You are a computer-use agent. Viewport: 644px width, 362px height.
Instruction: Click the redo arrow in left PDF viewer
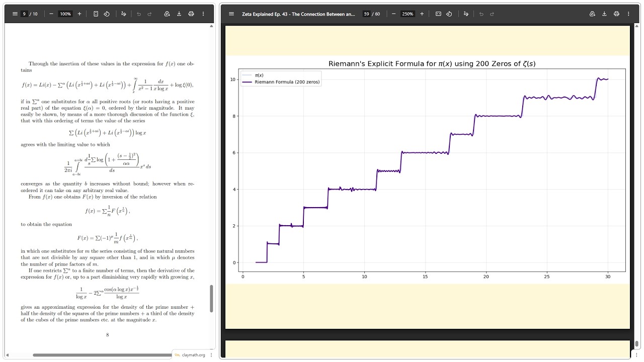click(x=149, y=14)
